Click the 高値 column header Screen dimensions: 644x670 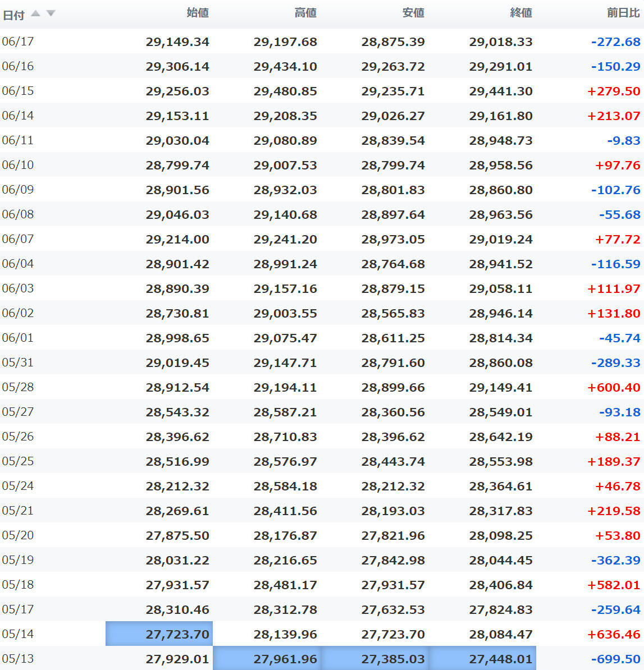tap(305, 13)
